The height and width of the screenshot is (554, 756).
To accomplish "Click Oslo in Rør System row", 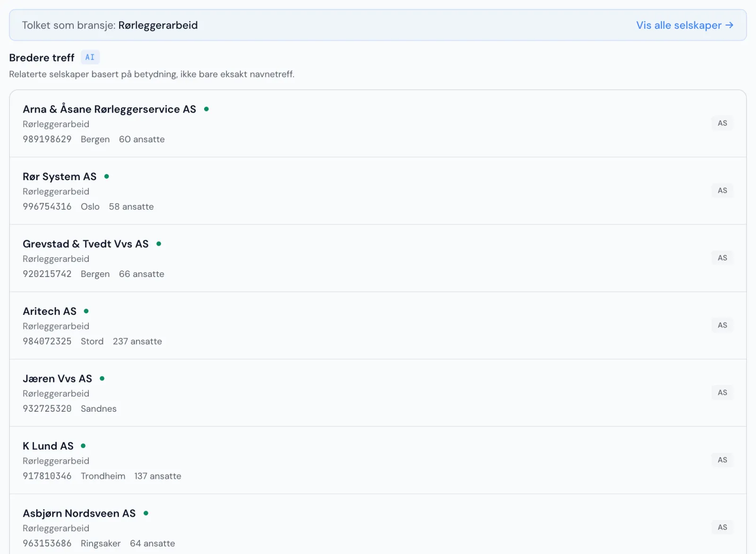I will pyautogui.click(x=90, y=207).
